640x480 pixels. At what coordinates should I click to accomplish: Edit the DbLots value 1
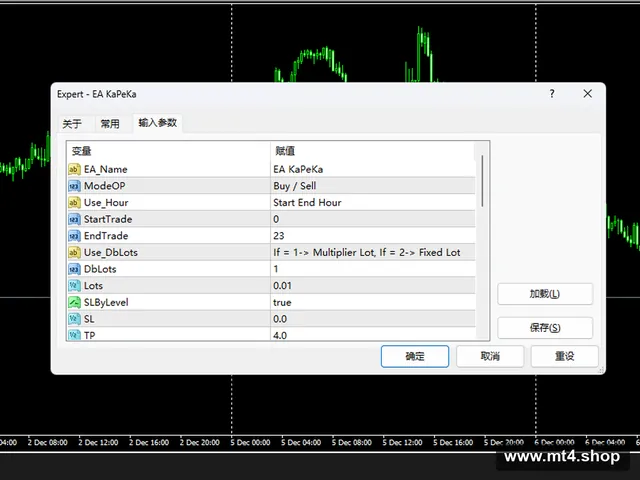pos(373,269)
